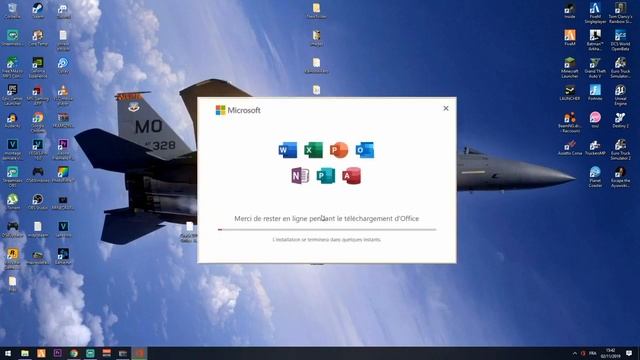Open Google Chrome from the taskbar
This screenshot has width=640, height=360.
(x=74, y=353)
